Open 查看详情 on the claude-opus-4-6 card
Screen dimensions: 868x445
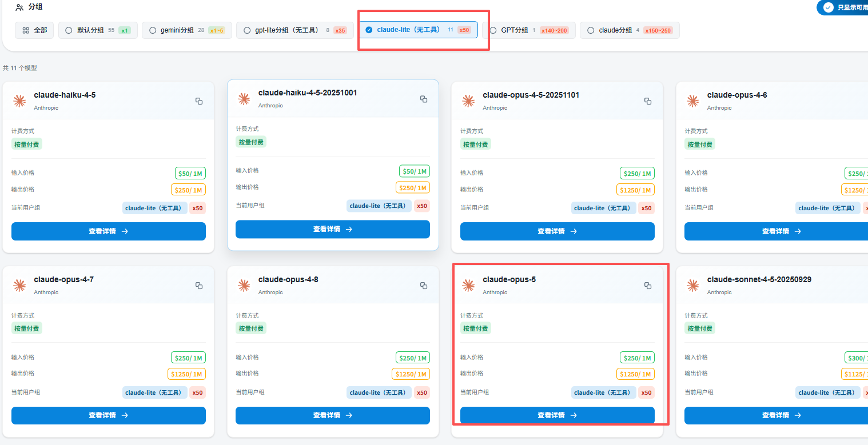coord(776,231)
